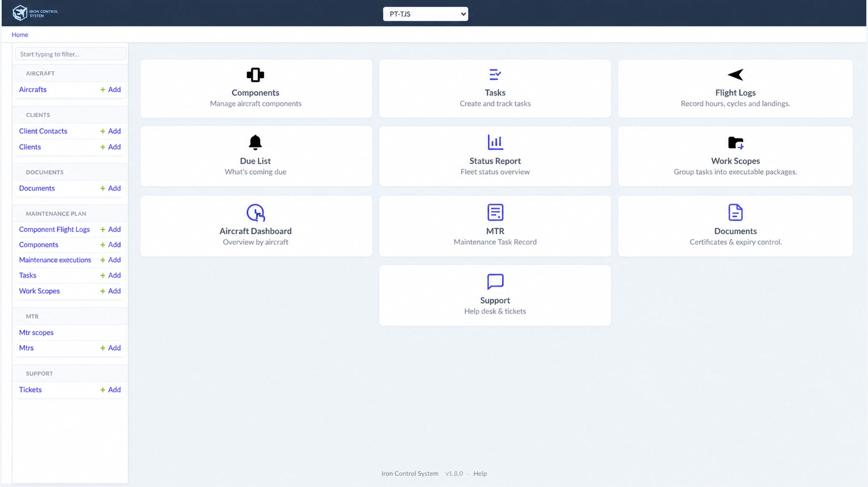Open the Clients sidebar link
This screenshot has height=487, width=868.
click(x=30, y=147)
